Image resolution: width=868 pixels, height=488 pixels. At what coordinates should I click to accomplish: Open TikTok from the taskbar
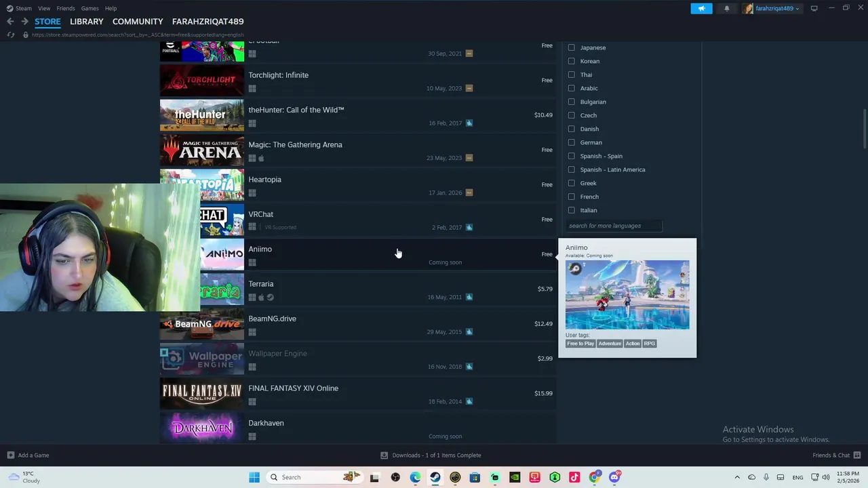574,477
